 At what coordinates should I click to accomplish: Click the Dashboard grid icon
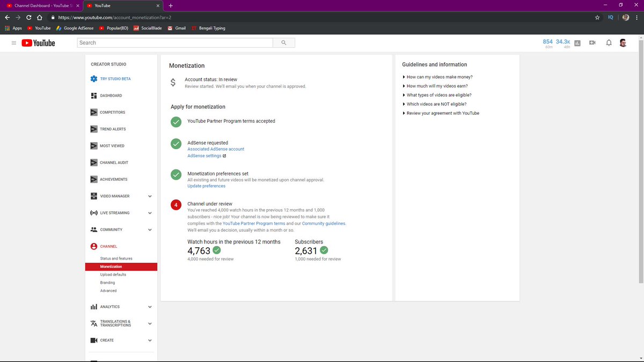pyautogui.click(x=94, y=95)
